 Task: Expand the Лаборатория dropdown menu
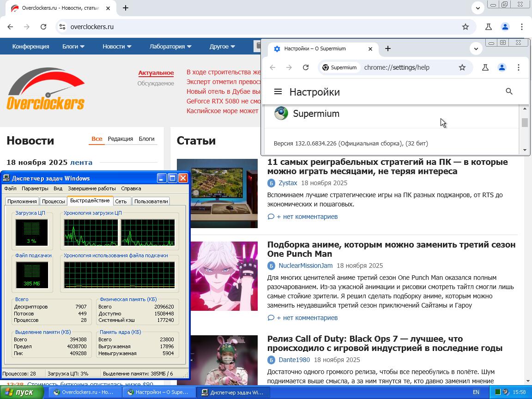(x=171, y=47)
